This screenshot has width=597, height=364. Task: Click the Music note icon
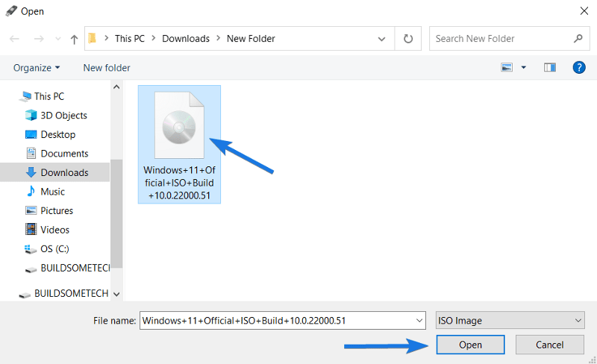(x=31, y=191)
